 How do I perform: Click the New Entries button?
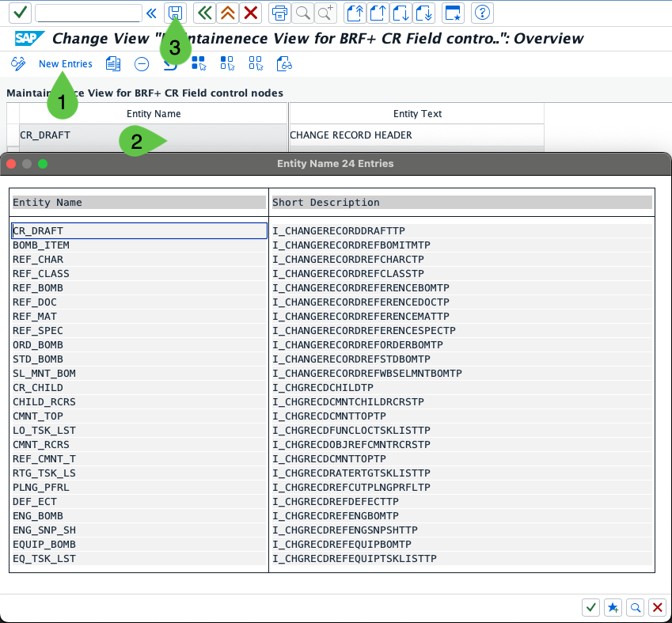coord(65,64)
